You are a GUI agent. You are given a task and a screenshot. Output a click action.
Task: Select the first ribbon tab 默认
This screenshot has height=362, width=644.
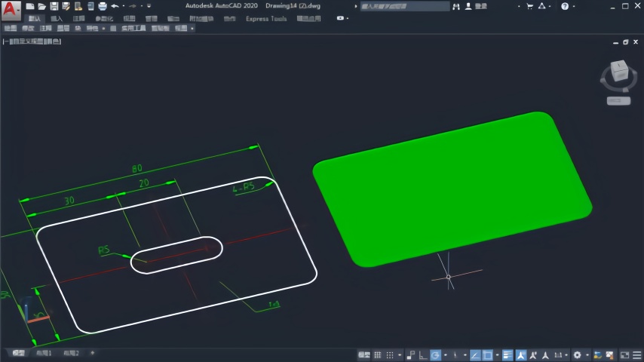(x=35, y=19)
